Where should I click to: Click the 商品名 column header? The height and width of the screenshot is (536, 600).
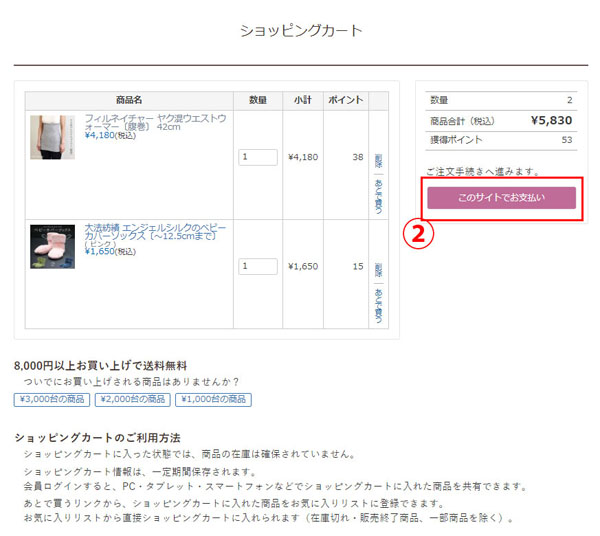129,100
